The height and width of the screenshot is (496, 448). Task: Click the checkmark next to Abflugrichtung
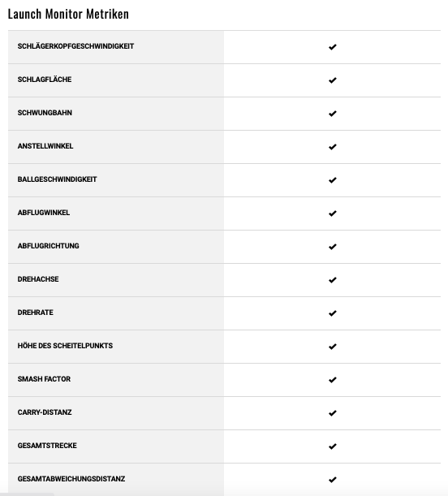(332, 247)
